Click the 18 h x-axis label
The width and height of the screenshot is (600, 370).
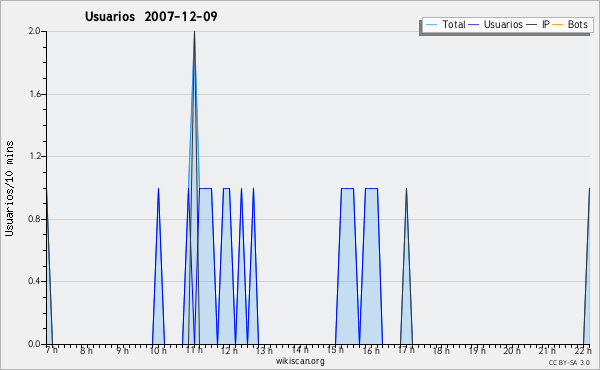click(x=441, y=350)
